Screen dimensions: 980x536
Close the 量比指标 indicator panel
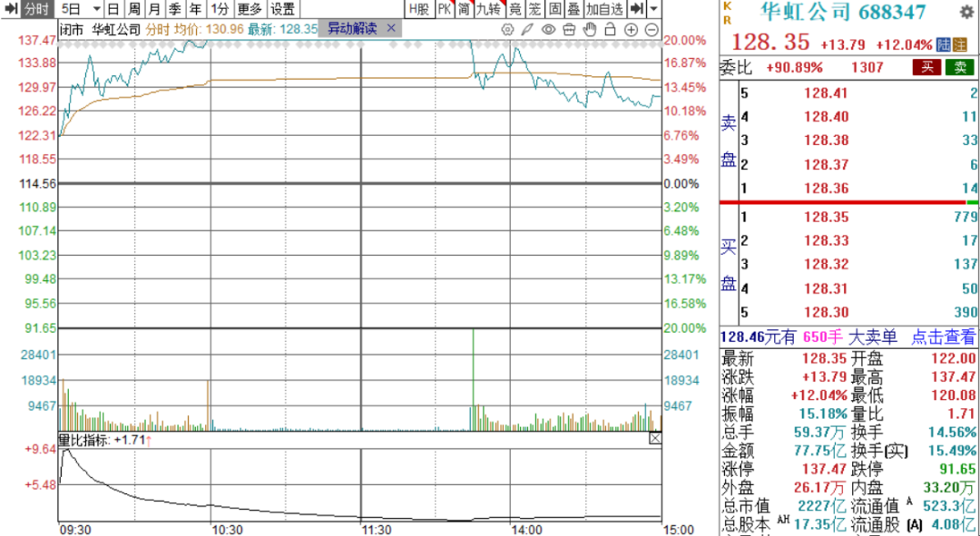(x=655, y=439)
